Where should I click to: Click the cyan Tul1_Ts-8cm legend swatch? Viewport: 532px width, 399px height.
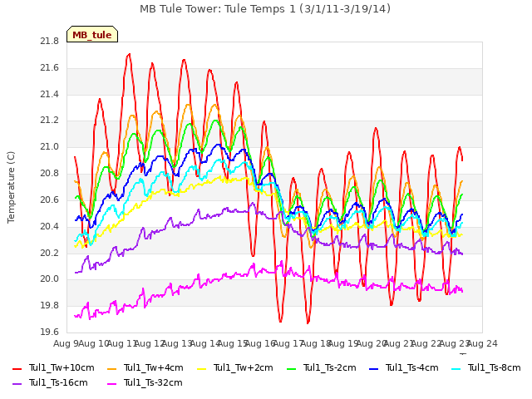coord(456,368)
